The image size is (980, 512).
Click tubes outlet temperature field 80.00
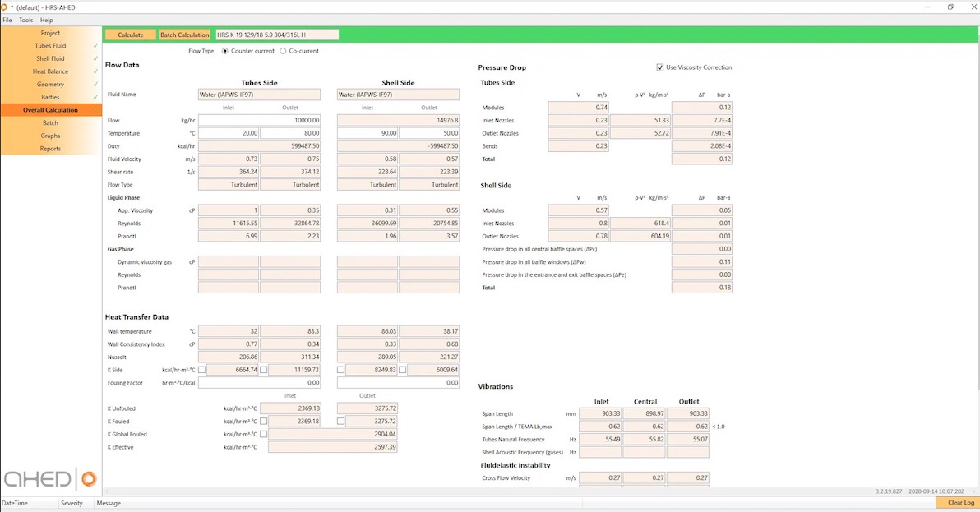(290, 133)
